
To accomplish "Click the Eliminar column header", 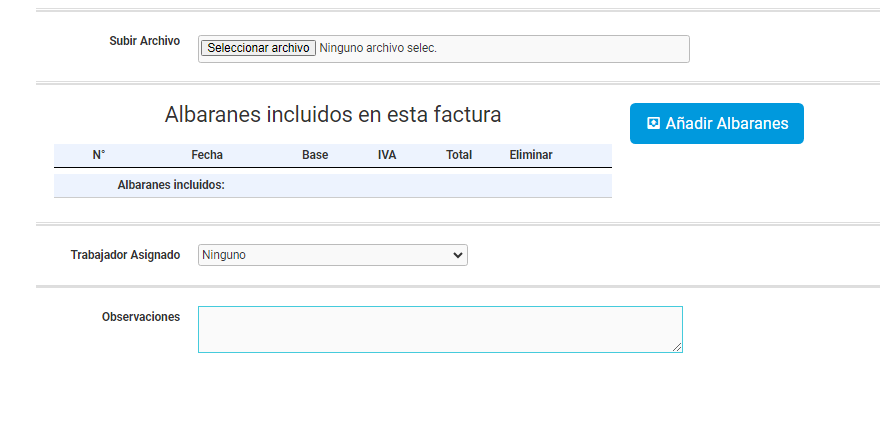I will pos(531,155).
